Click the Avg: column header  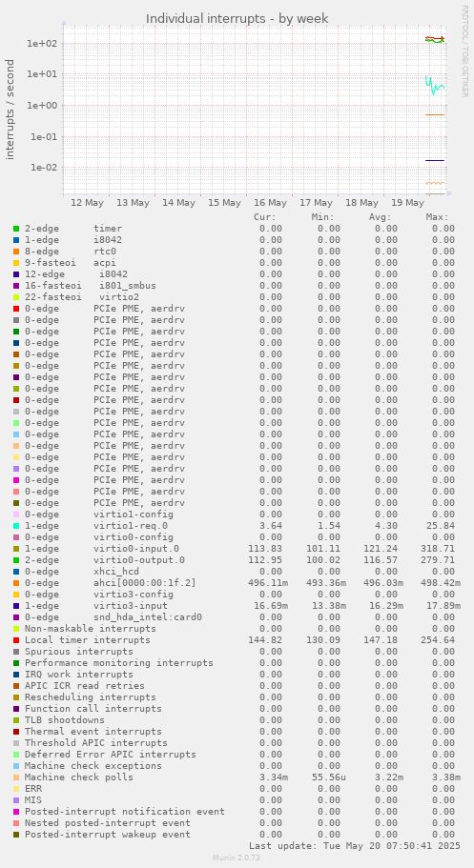(x=381, y=217)
